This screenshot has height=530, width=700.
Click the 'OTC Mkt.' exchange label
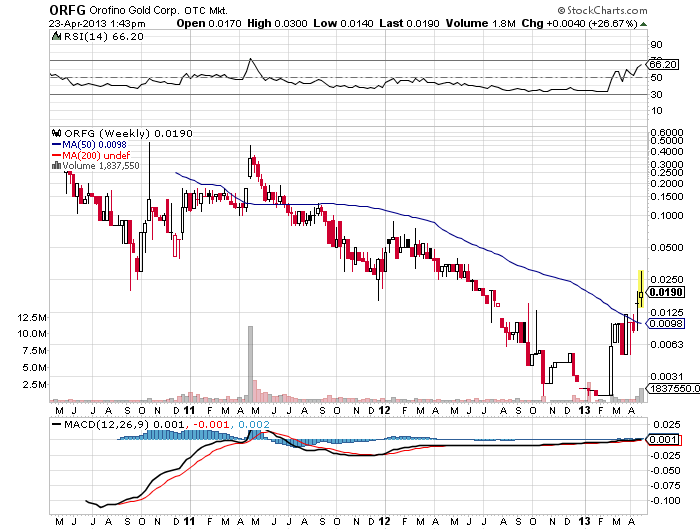tap(204, 10)
